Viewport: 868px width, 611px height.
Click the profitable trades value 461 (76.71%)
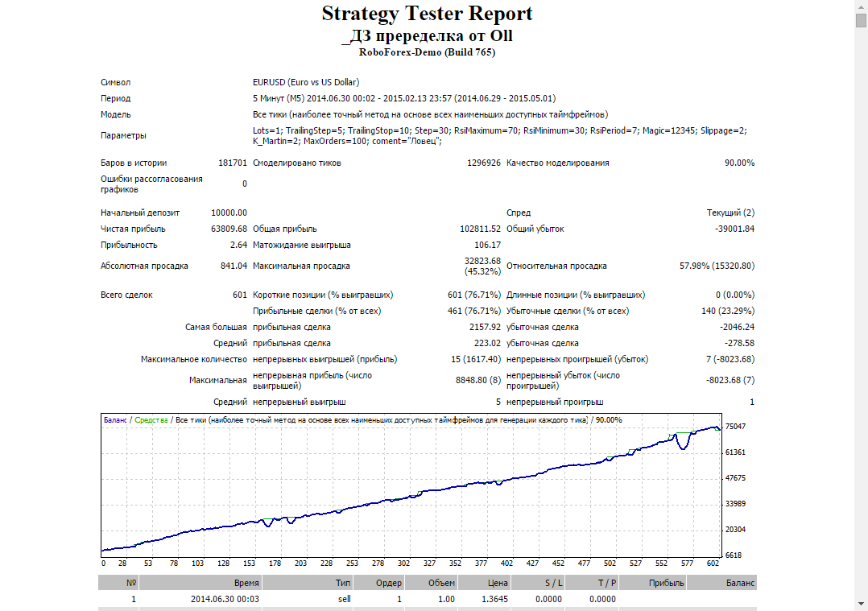pos(474,311)
